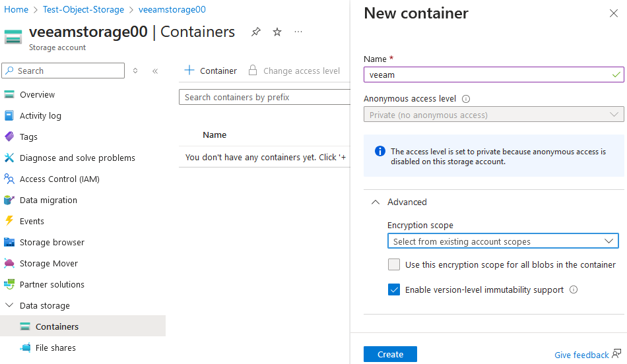Click the Overview icon in sidebar
Viewport: 627px width, 364px height.
coord(9,95)
